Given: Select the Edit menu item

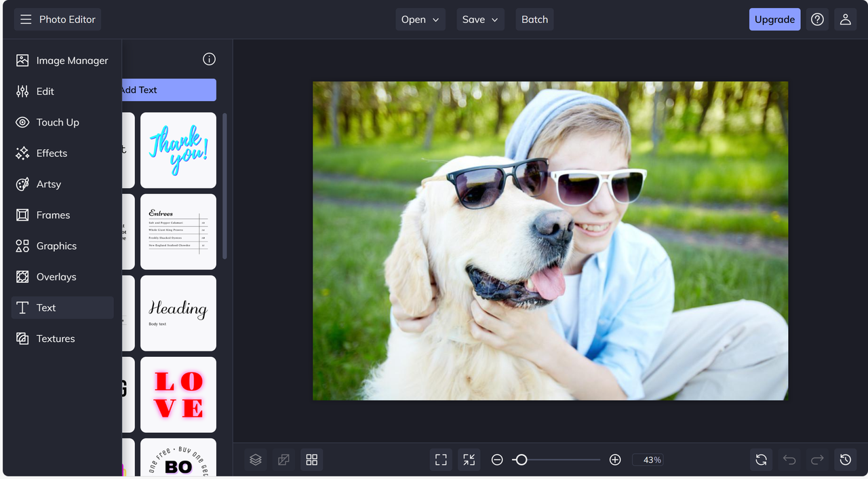Looking at the screenshot, I should pos(62,91).
